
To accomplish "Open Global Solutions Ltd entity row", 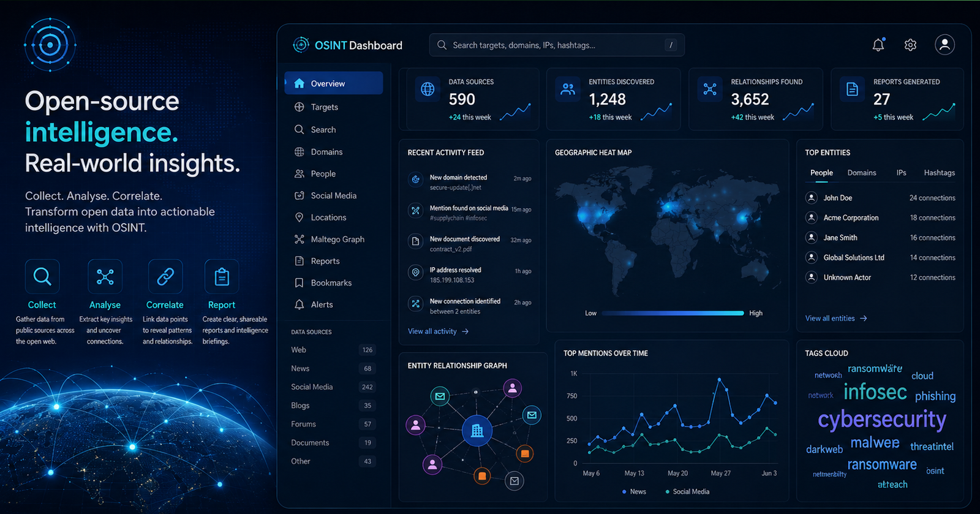I will (880, 257).
